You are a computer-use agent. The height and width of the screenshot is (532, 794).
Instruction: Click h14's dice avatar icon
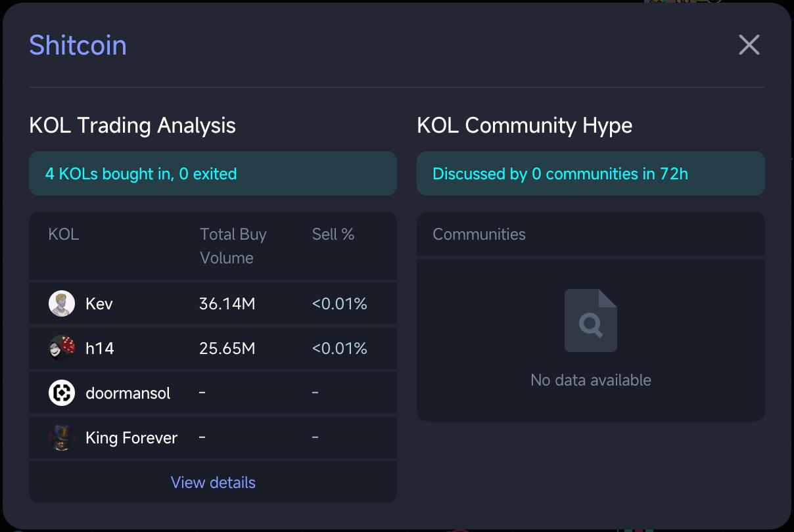62,348
